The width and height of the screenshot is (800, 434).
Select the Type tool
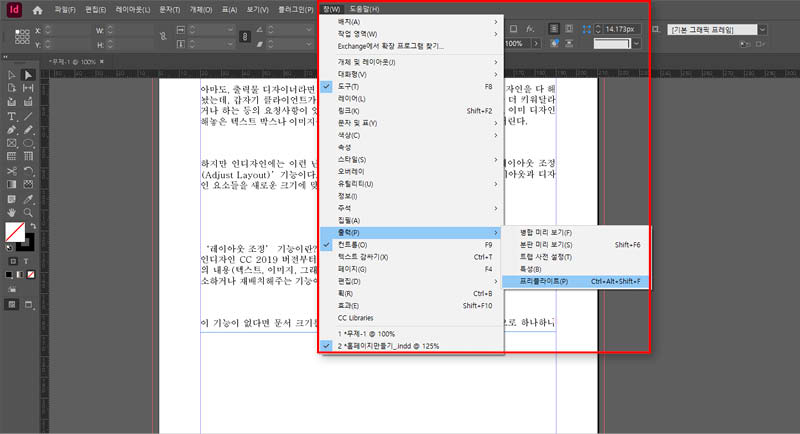pos(12,116)
